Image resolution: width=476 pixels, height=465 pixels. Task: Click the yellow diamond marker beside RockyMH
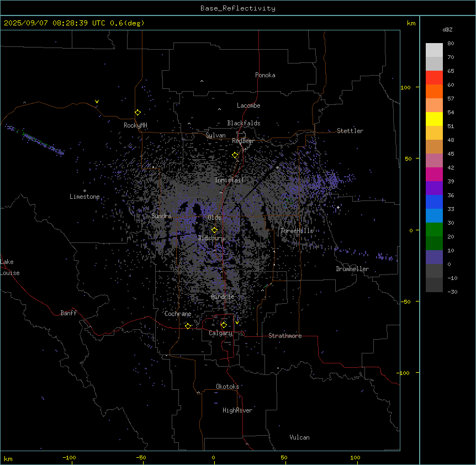[138, 113]
